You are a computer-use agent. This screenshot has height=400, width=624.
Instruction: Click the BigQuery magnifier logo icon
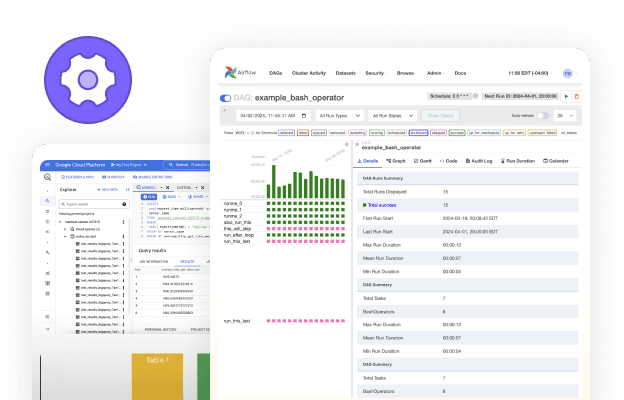[47, 175]
